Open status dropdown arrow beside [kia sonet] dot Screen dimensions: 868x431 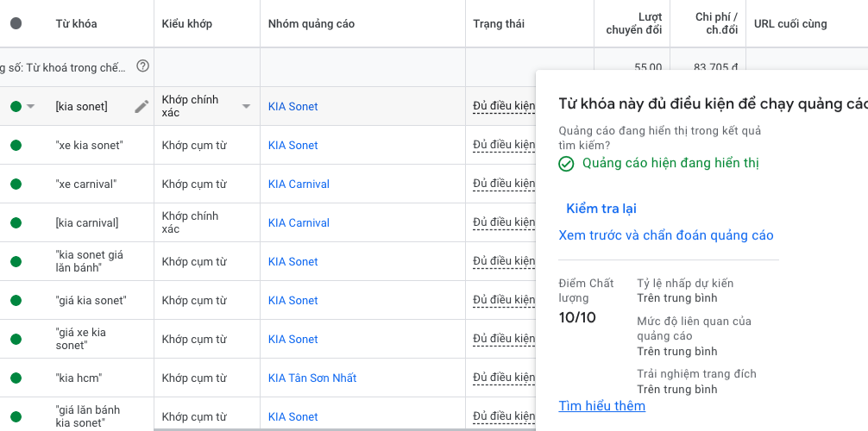(31, 107)
